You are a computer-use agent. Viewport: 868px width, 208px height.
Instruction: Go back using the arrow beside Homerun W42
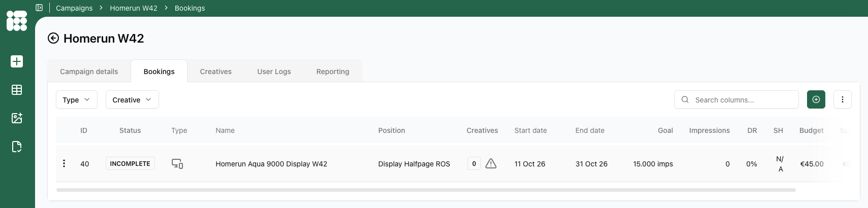click(x=53, y=39)
